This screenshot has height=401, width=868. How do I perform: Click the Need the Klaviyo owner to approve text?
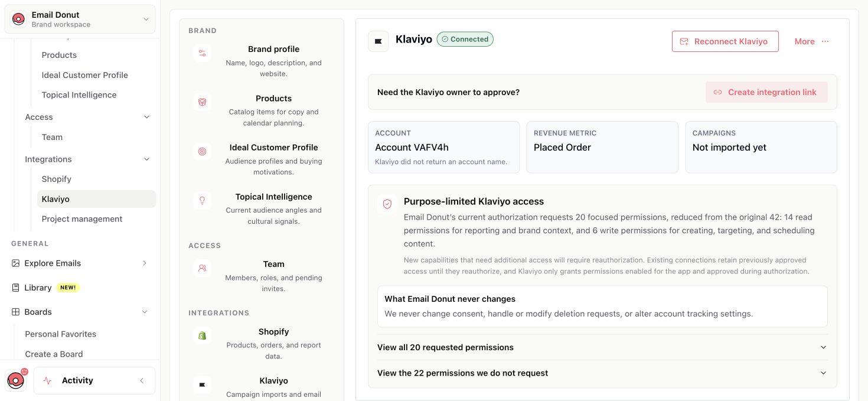448,92
